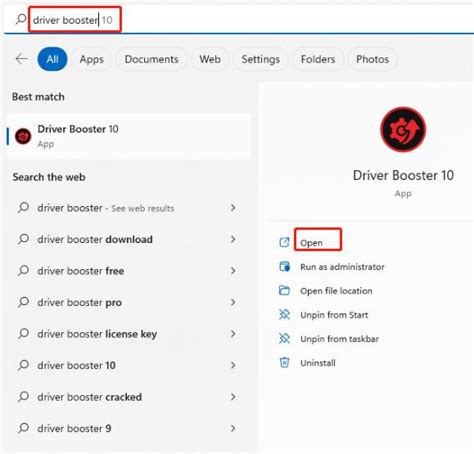Click 'driver booster download' suggestion text
The height and width of the screenshot is (454, 474).
pos(95,239)
